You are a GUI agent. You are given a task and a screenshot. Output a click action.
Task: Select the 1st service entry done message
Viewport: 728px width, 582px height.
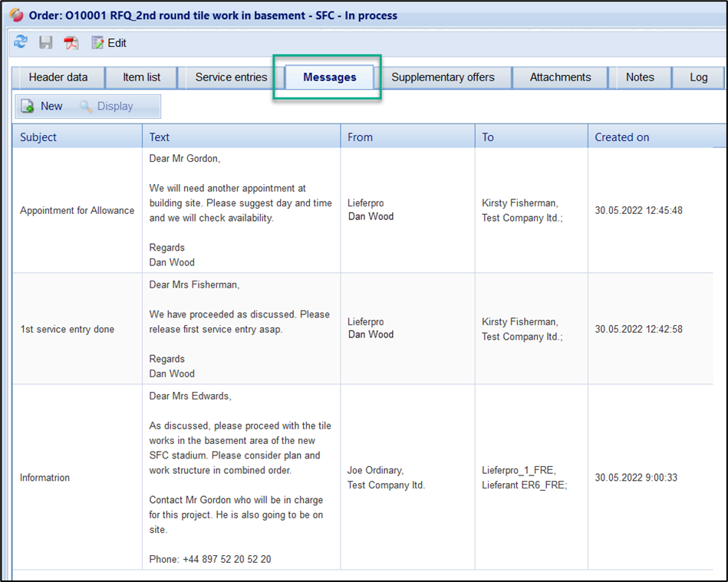[68, 330]
